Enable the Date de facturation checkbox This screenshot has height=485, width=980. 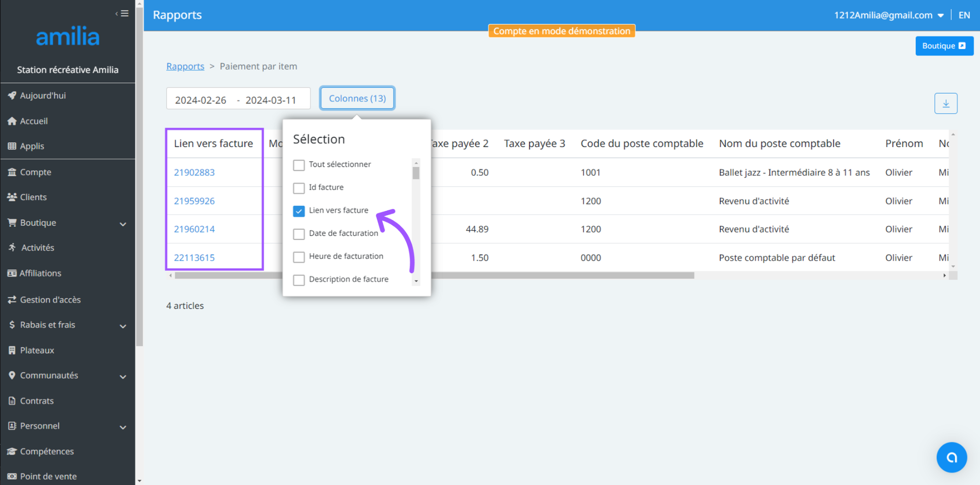299,234
